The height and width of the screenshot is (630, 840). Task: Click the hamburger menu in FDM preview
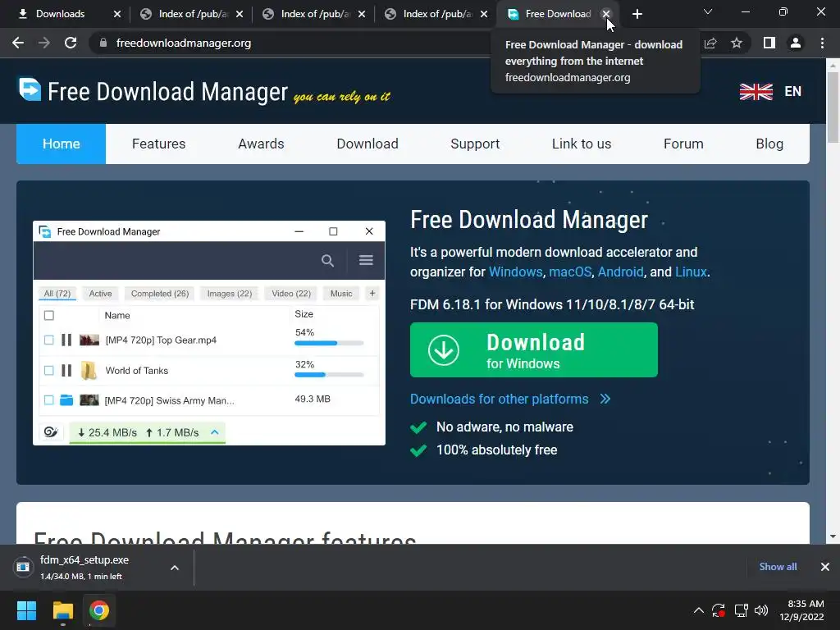pyautogui.click(x=366, y=260)
